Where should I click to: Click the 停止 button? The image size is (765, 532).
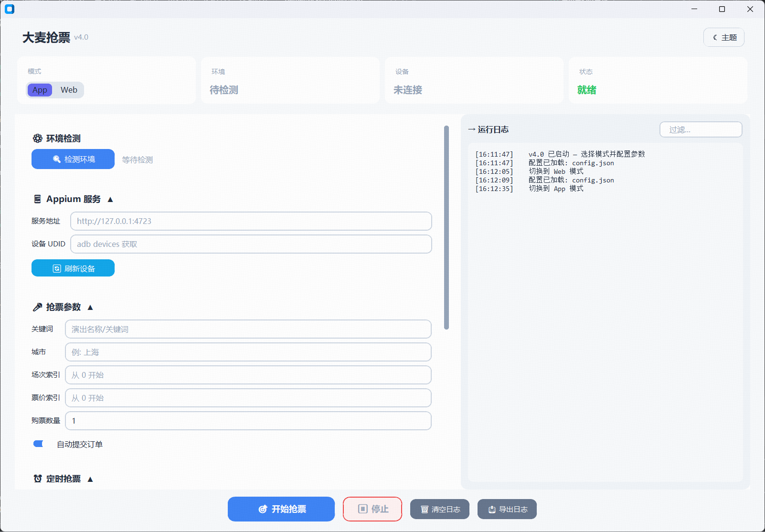[372, 509]
